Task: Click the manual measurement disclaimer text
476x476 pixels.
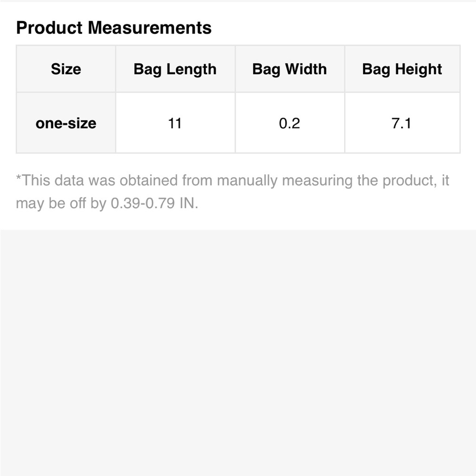Action: [x=233, y=192]
